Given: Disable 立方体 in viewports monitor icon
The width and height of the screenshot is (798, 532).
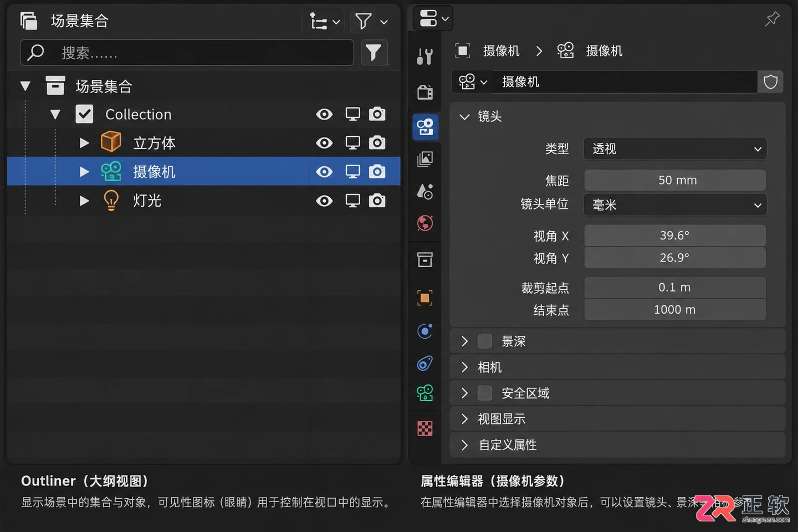Looking at the screenshot, I should pyautogui.click(x=352, y=143).
